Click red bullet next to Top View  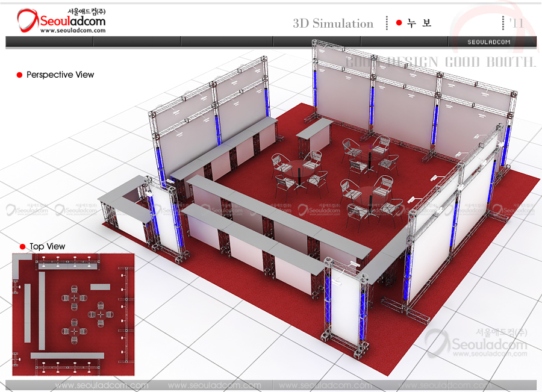point(22,247)
